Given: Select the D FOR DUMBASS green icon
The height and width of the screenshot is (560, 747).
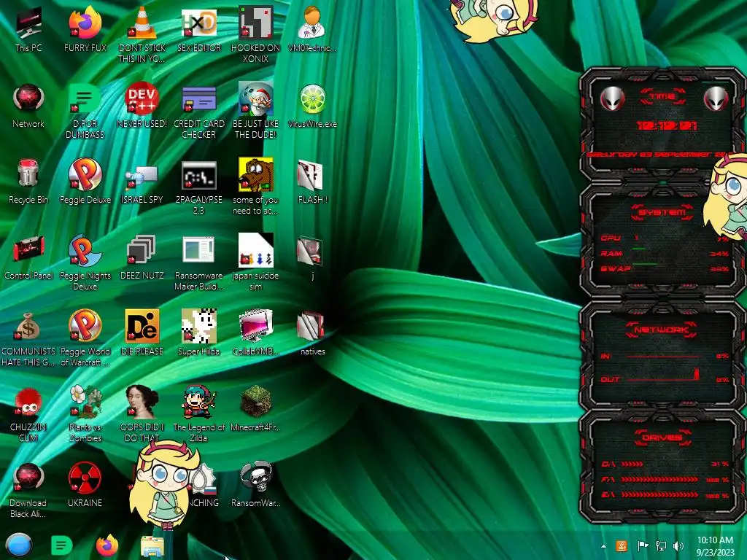Looking at the screenshot, I should pos(85,111).
